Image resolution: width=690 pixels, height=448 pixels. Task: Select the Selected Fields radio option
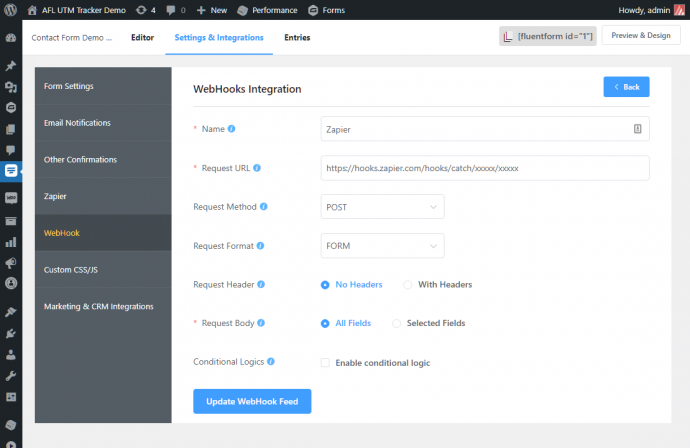tap(396, 323)
